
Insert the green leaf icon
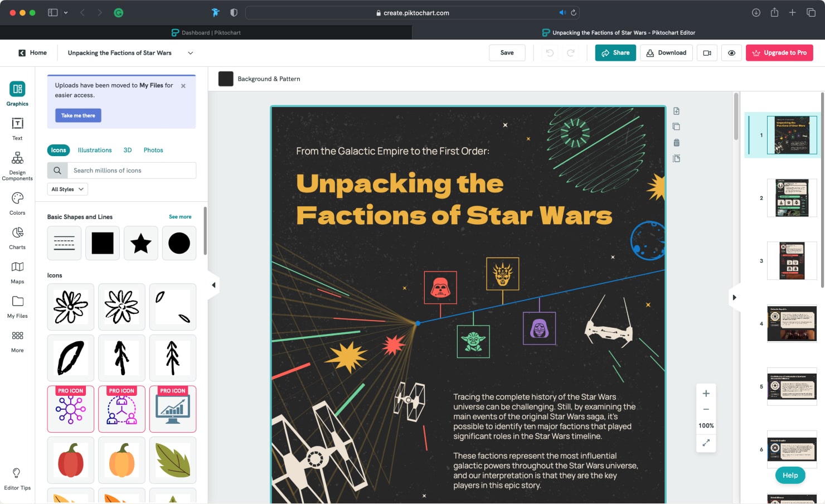click(x=173, y=460)
